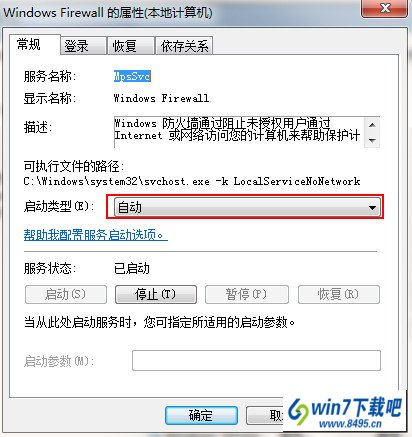
Task: Click description scrollbar up arrow
Action: (372, 125)
